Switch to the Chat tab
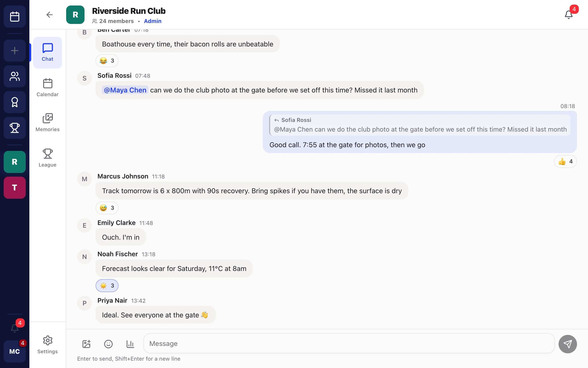Screen dimensions: 588x368 click(47, 52)
